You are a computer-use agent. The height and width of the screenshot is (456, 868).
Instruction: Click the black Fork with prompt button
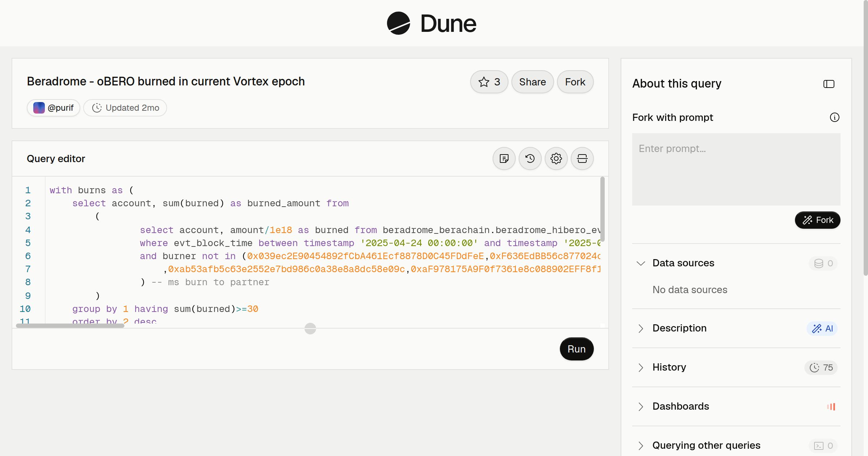(817, 220)
